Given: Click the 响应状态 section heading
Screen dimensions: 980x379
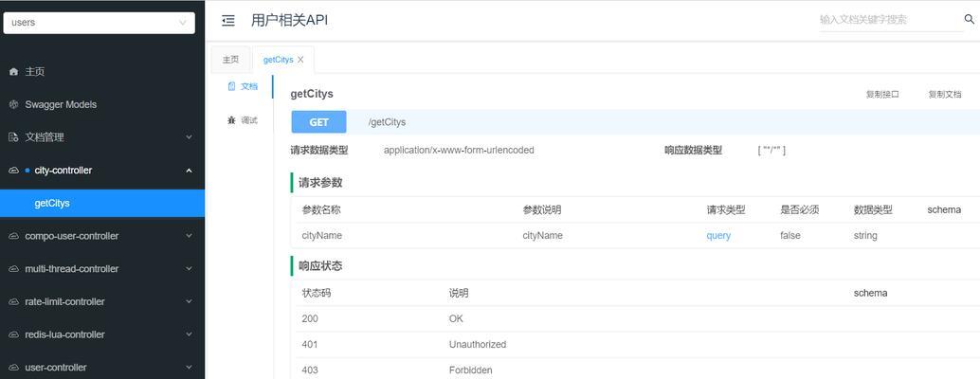Looking at the screenshot, I should 320,266.
